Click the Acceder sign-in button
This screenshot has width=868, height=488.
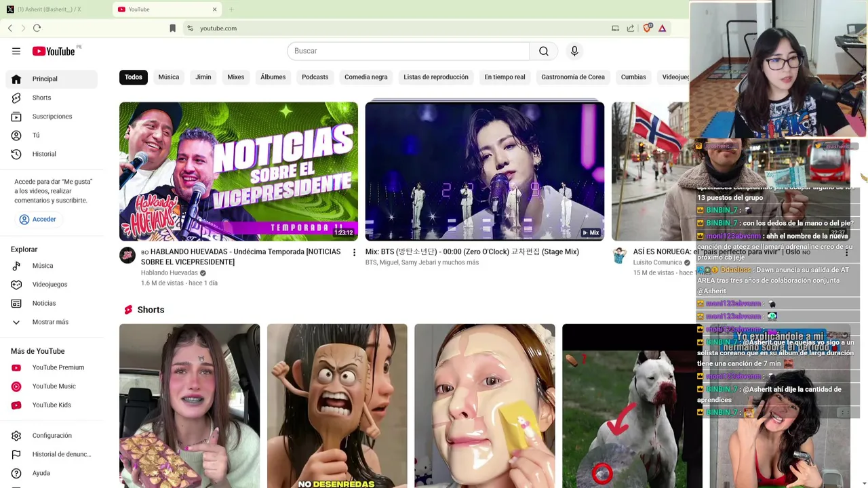tap(38, 219)
